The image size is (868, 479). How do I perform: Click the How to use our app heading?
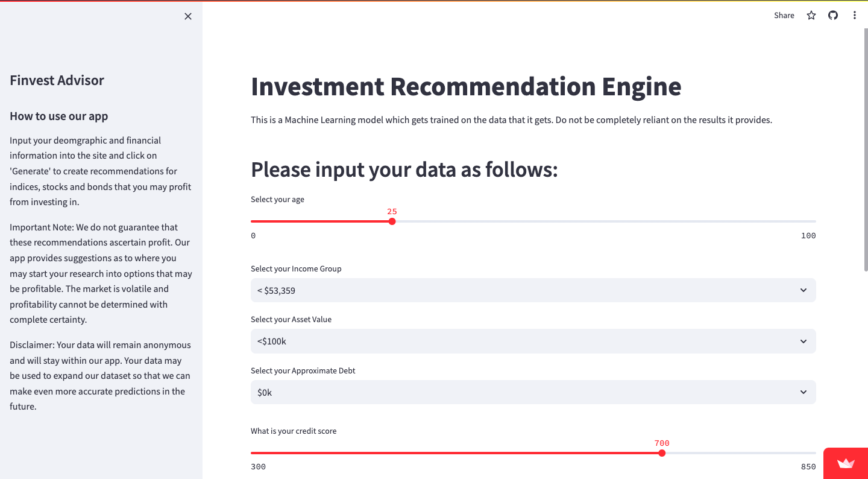(x=58, y=116)
